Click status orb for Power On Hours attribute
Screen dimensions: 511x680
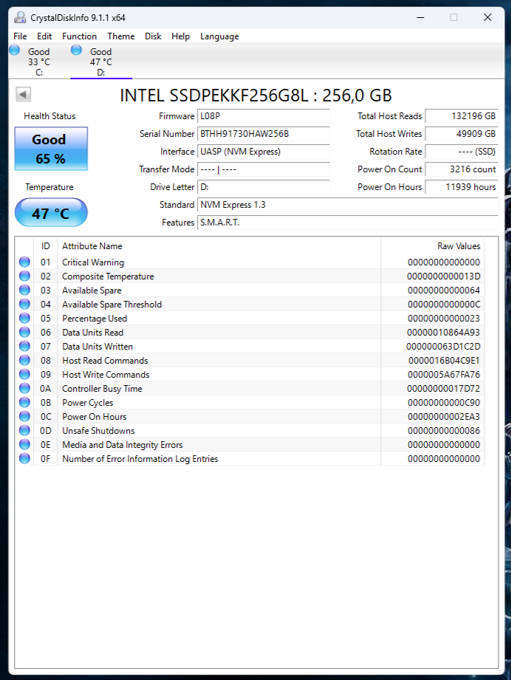[x=25, y=416]
